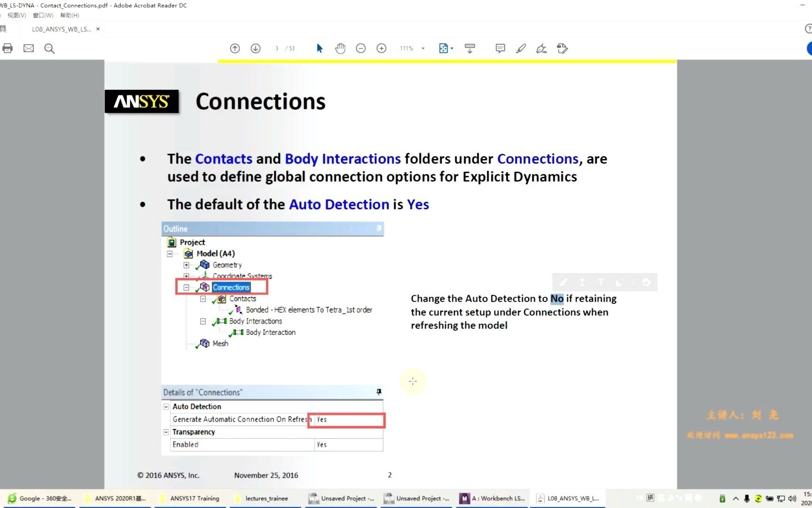Click the highlight icon in floating toolbar
This screenshot has height=508, width=812.
pos(563,282)
